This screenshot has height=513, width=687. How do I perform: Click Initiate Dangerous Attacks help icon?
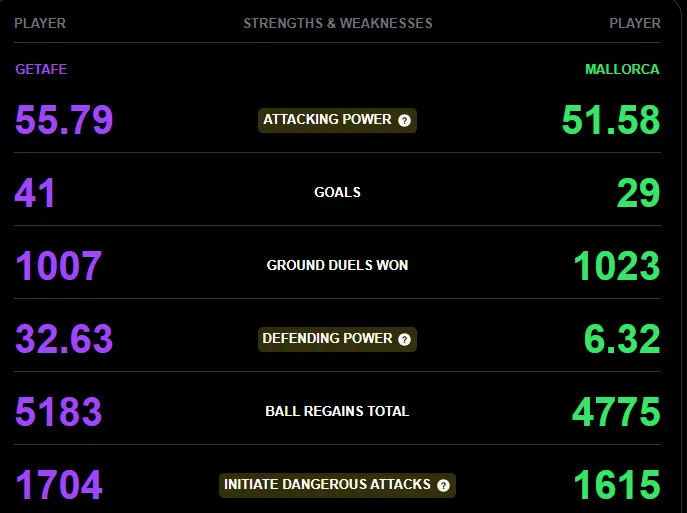443,485
